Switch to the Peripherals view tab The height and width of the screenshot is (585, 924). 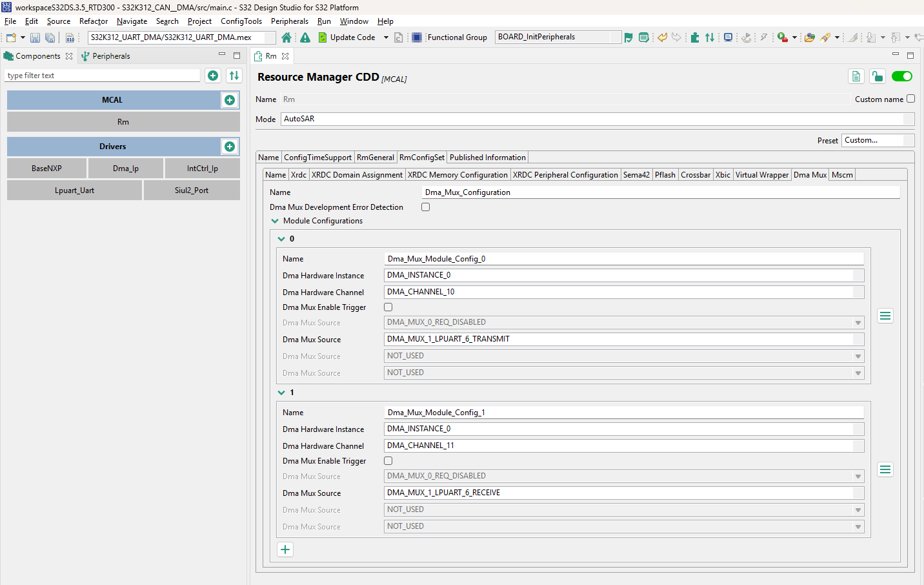tap(106, 56)
